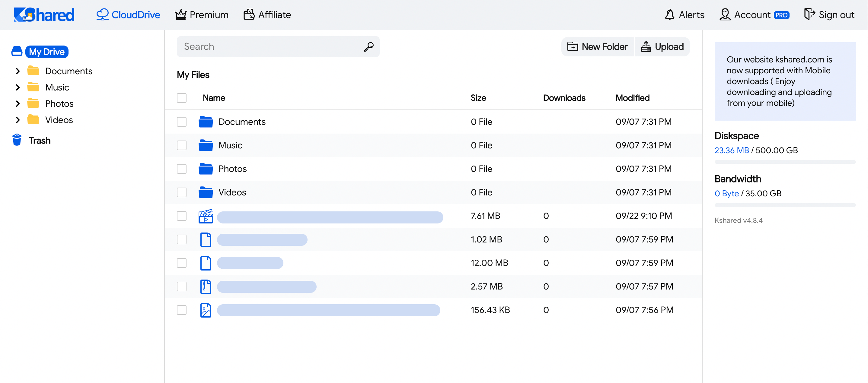Click the 0 Byte bandwidth value

726,194
